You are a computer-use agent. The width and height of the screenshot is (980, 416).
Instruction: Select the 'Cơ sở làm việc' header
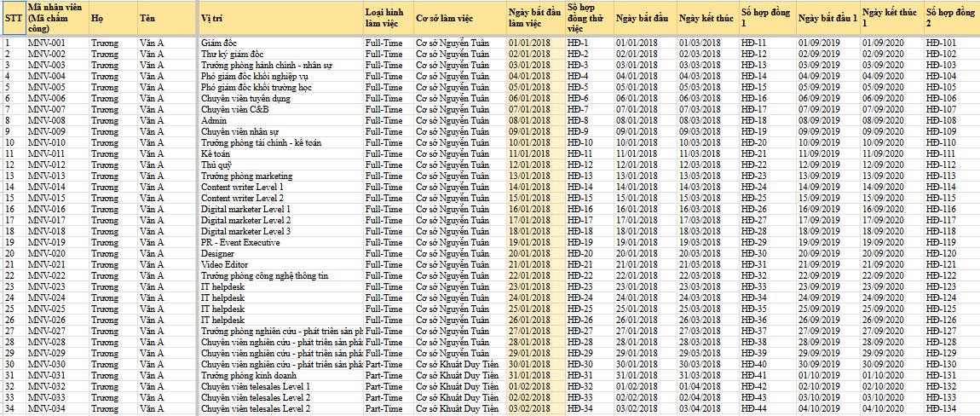(x=460, y=18)
